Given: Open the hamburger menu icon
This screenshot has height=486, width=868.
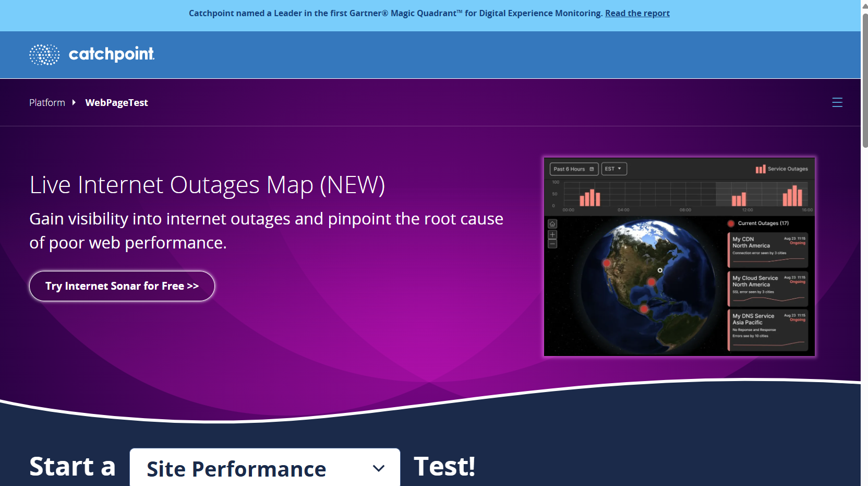Looking at the screenshot, I should (x=837, y=102).
